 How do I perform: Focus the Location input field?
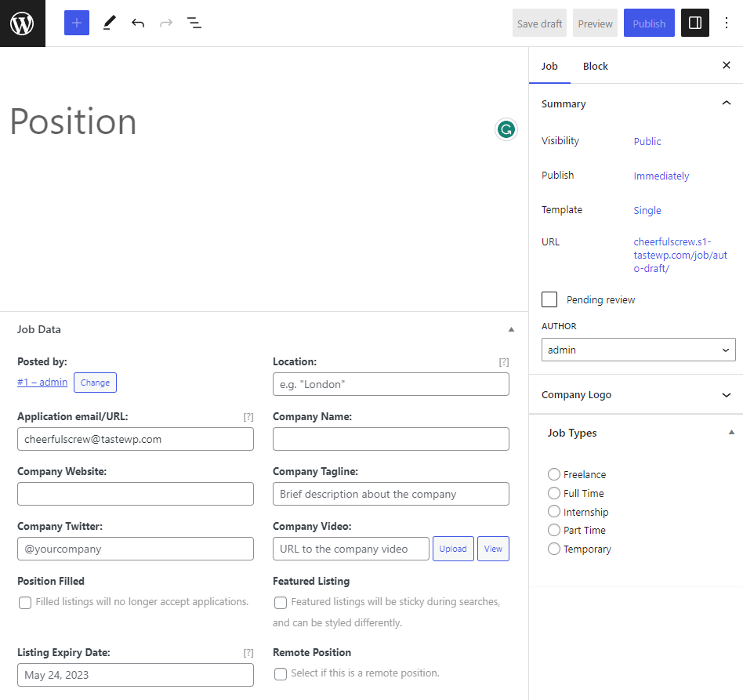391,384
